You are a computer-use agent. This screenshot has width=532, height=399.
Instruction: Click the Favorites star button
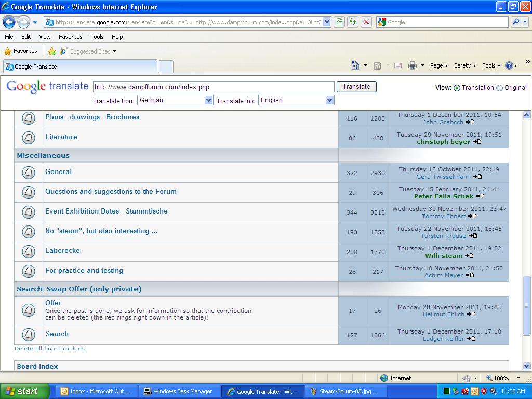tap(20, 51)
